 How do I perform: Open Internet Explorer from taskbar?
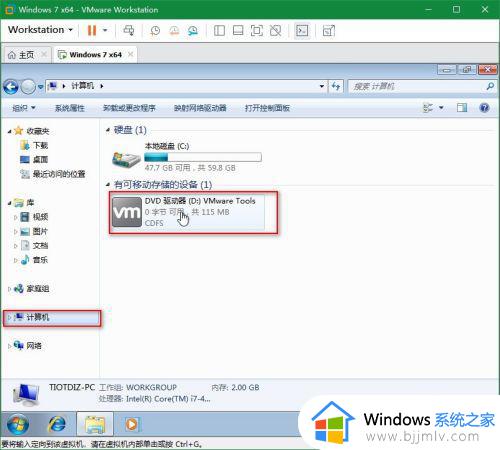click(x=57, y=424)
